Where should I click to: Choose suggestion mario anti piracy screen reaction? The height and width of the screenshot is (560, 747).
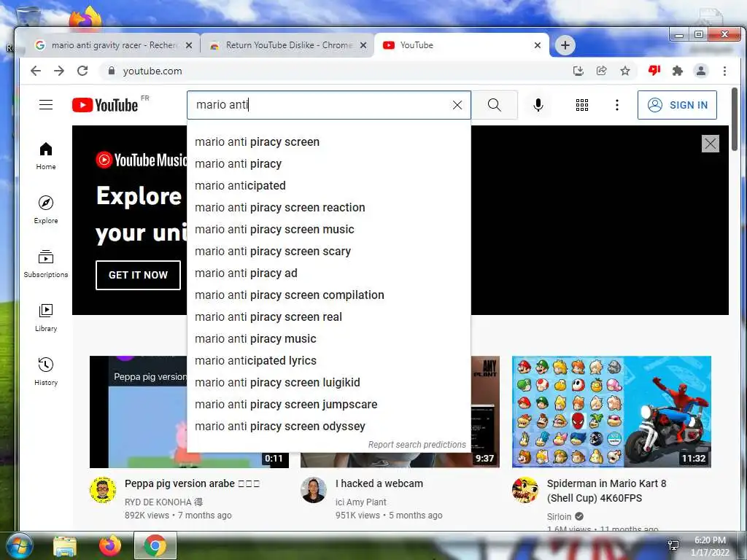pyautogui.click(x=329, y=208)
